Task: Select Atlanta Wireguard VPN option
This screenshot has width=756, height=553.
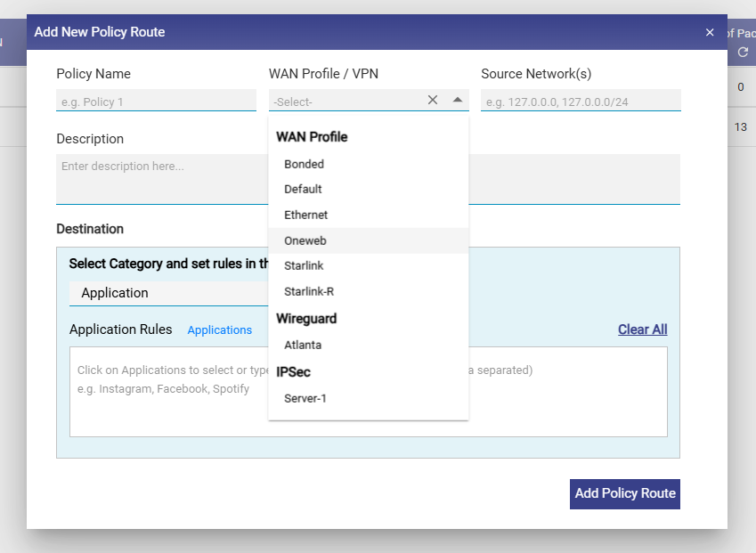Action: 303,345
